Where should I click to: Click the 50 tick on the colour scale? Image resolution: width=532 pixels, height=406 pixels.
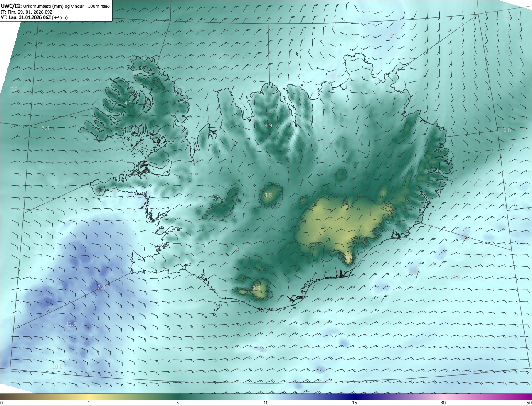tap(529, 403)
